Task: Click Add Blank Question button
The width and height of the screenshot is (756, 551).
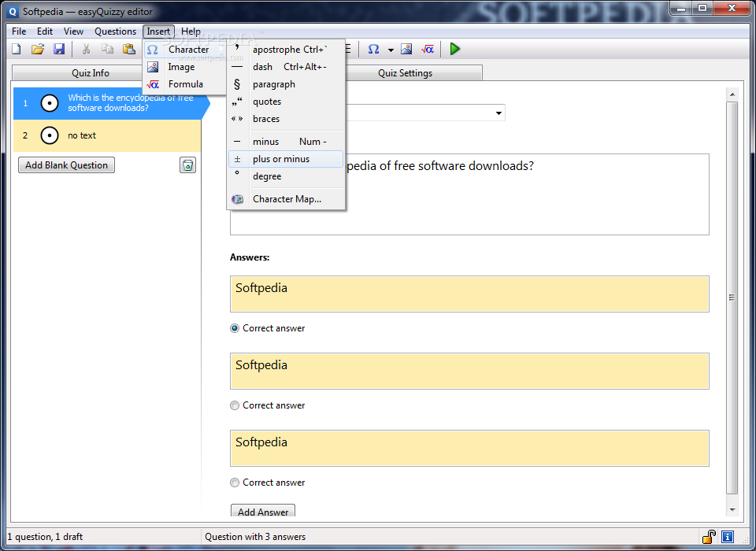Action: (66, 165)
